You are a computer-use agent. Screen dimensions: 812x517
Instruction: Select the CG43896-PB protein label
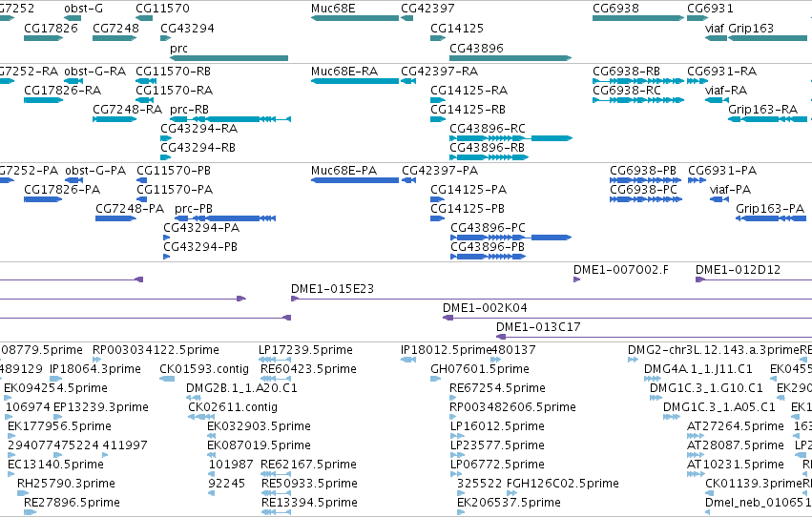point(488,247)
